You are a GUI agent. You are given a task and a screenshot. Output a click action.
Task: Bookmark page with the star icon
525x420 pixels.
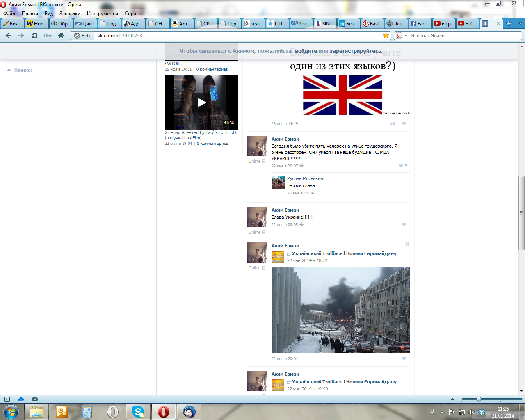(386, 36)
